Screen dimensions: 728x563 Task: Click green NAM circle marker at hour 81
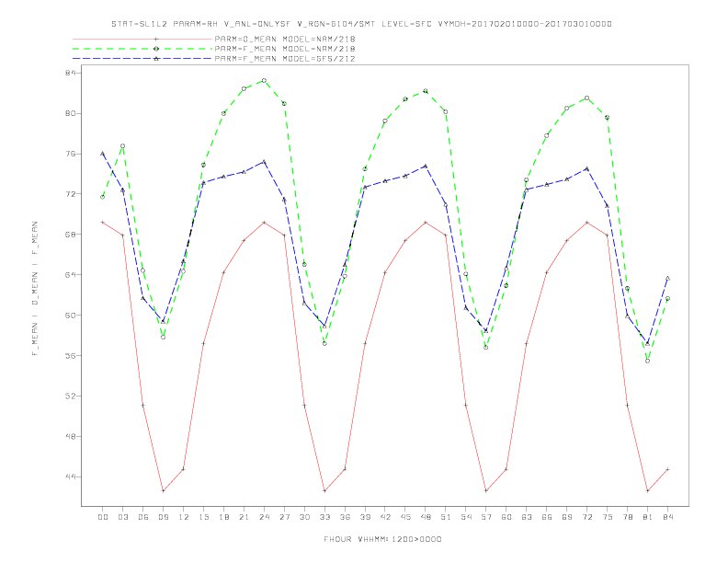(x=648, y=361)
